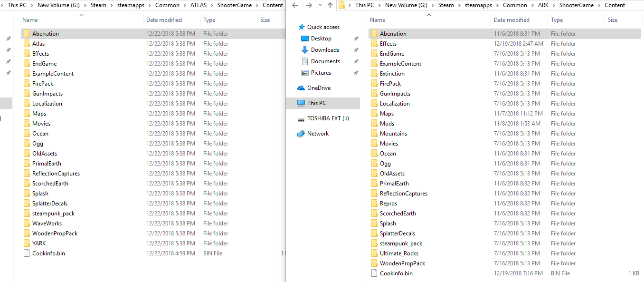Open Documents icon in navigation pane
Screen dimensions: 644x282
click(305, 61)
